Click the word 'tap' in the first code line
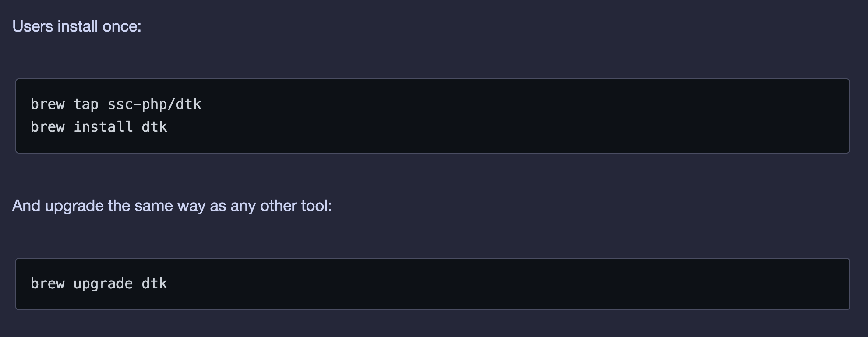 [x=86, y=104]
